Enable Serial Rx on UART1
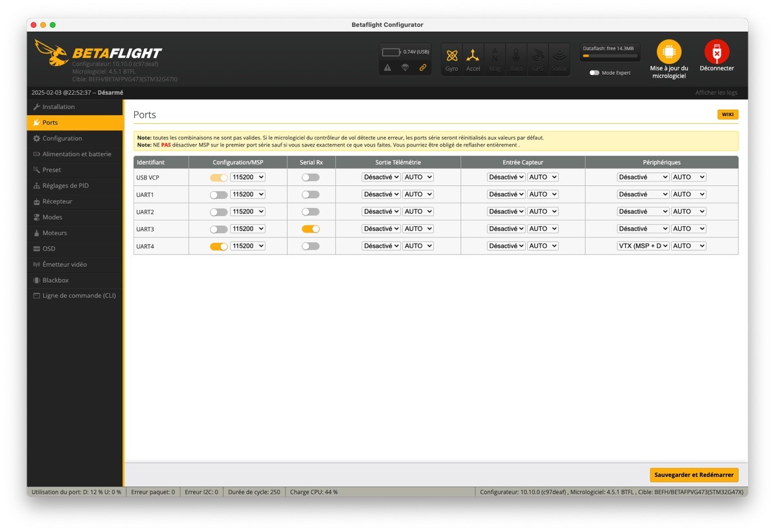The height and width of the screenshot is (532, 775). (x=311, y=194)
